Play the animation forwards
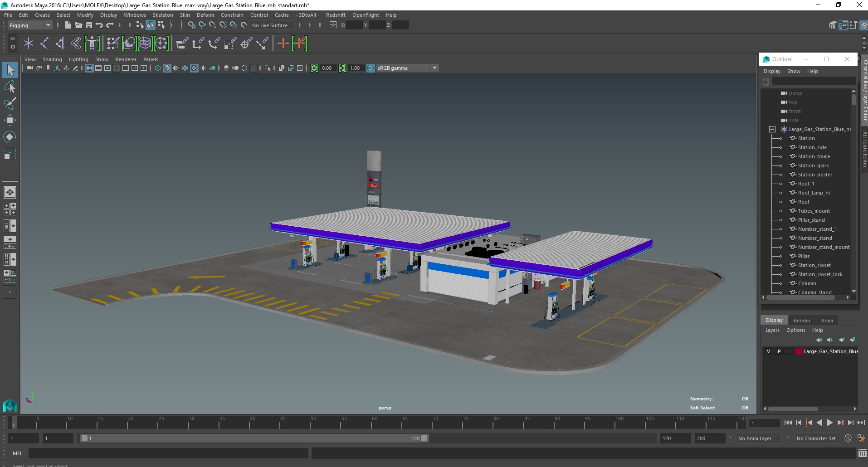Image resolution: width=868 pixels, height=467 pixels. point(829,423)
